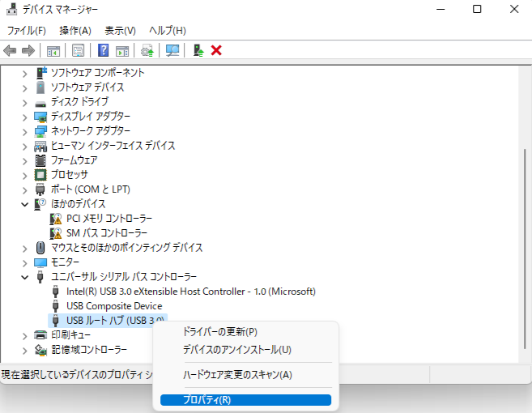Viewport: 532px width, 413px height.
Task: Click the Forward arrow toolbar icon
Action: 28,51
